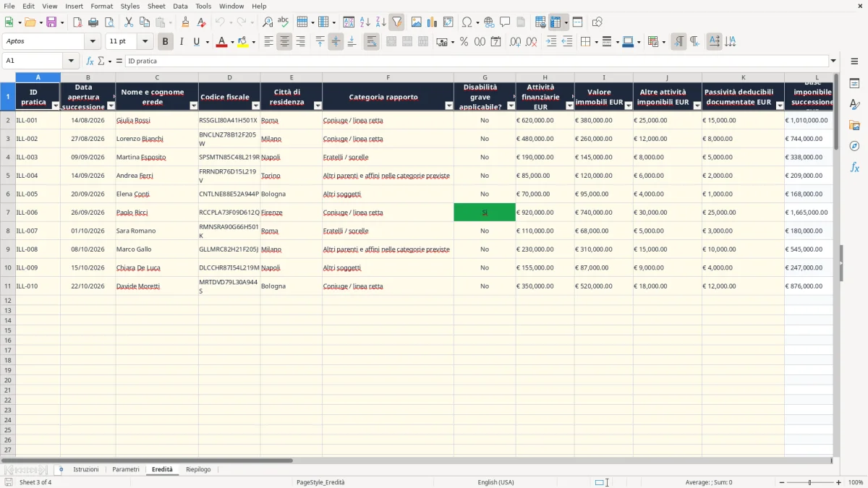Open filter dropdown for ID pratica column
Screen dimensions: 868x488
[x=56, y=106]
